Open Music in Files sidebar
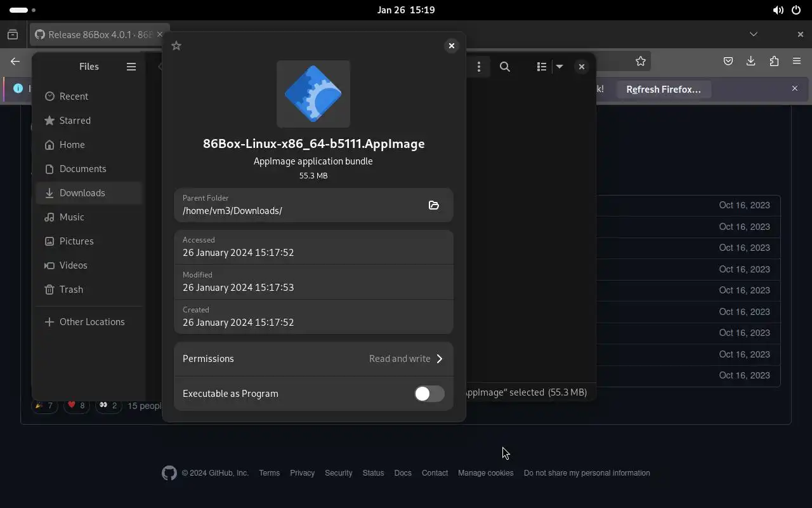The height and width of the screenshot is (508, 812). click(x=89, y=217)
